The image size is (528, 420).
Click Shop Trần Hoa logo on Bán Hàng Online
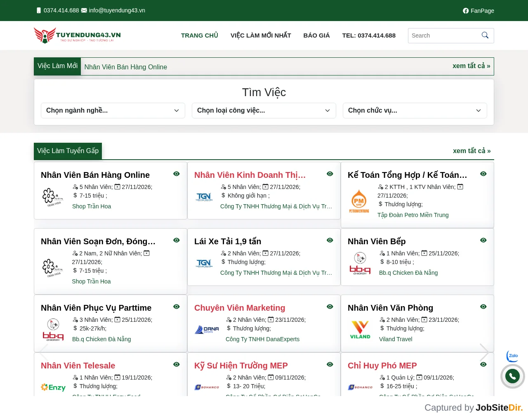[53, 197]
